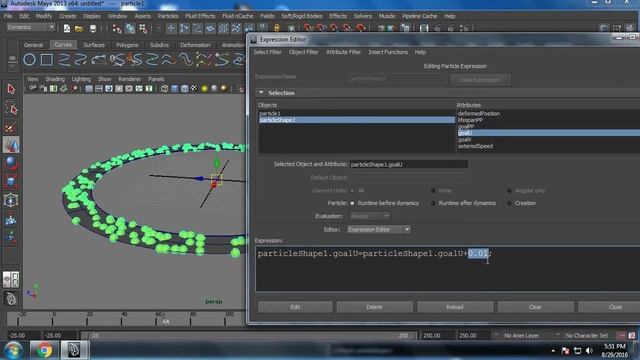
Task: Click the Close button in Expression Editor
Action: pos(610,307)
